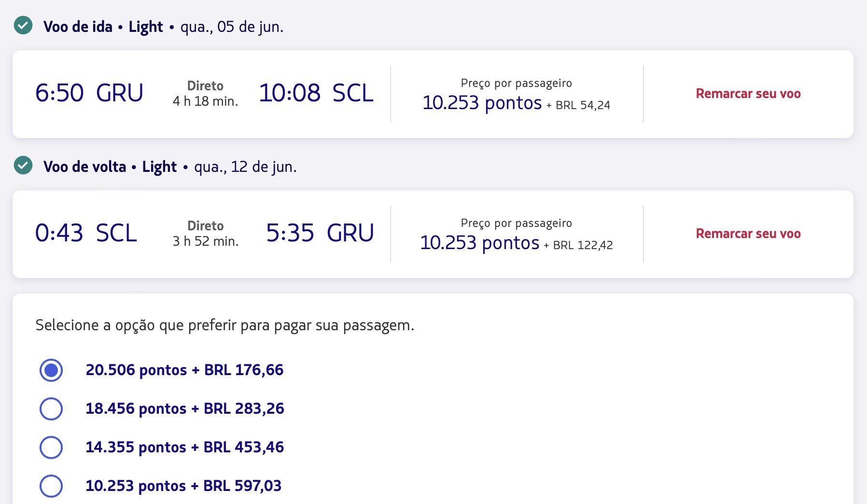Click Remarcar seu voo for the outbound flight
This screenshot has height=504, width=867.
point(748,94)
